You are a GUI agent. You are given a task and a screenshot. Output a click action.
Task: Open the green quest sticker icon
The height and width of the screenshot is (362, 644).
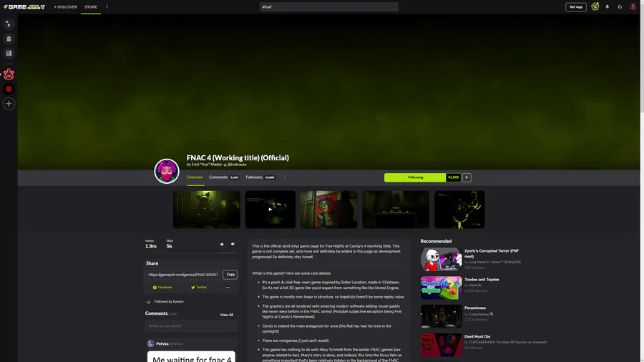(x=595, y=6)
